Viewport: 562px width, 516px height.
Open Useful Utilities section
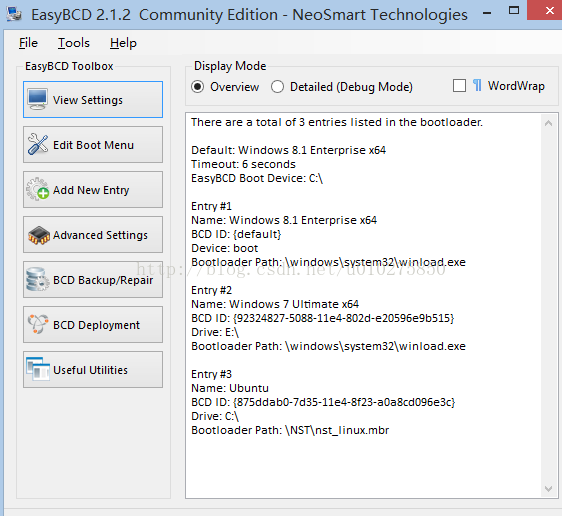(93, 369)
